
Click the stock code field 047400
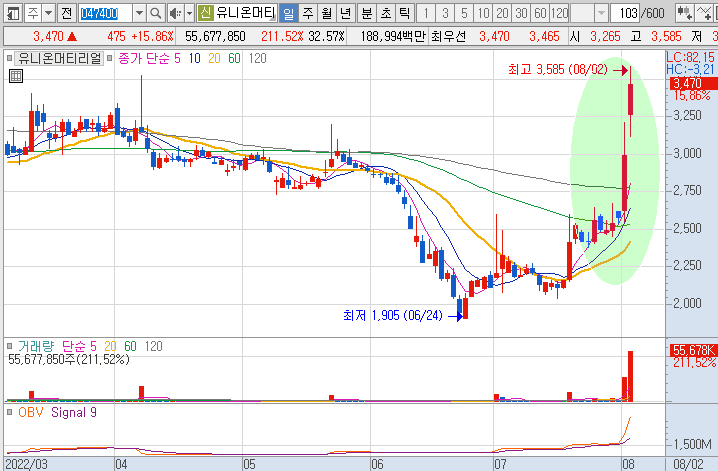(105, 13)
